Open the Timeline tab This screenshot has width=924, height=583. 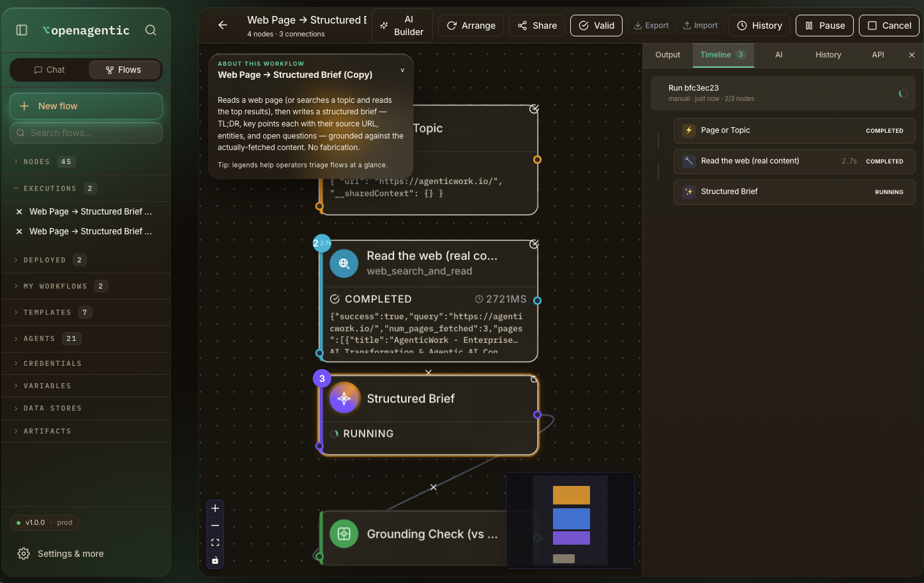pyautogui.click(x=723, y=55)
